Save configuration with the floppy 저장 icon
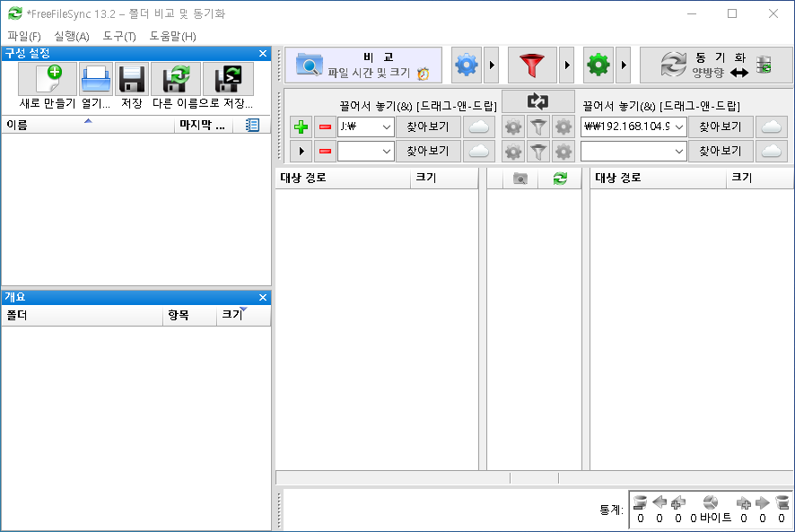Screen dimensions: 795x532 pos(132,79)
